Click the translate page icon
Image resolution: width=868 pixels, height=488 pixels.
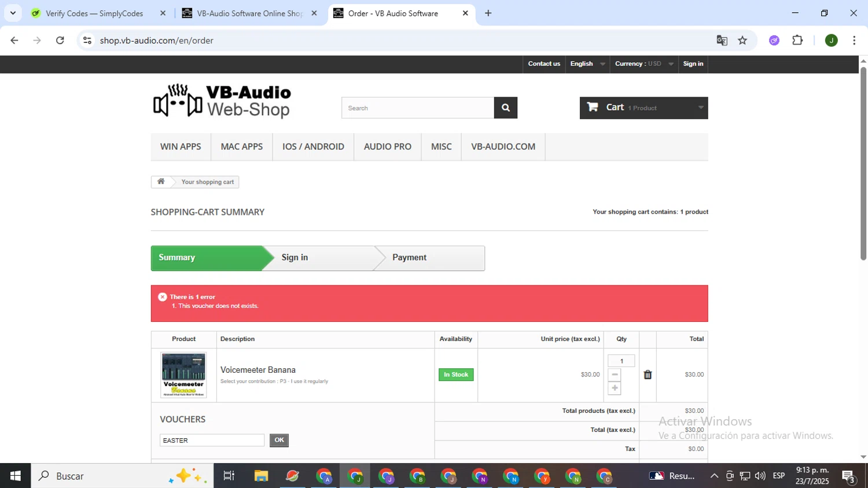pyautogui.click(x=722, y=41)
